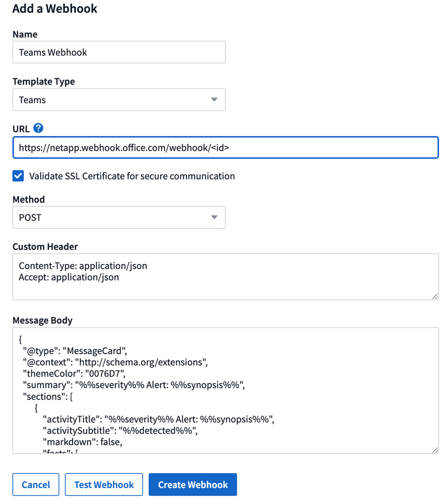Click the Custom Header resize grip

[x=435, y=296]
